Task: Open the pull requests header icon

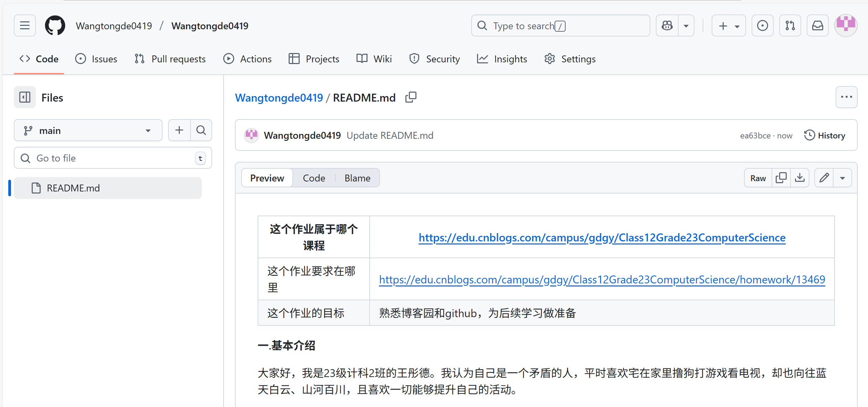Action: click(x=790, y=25)
